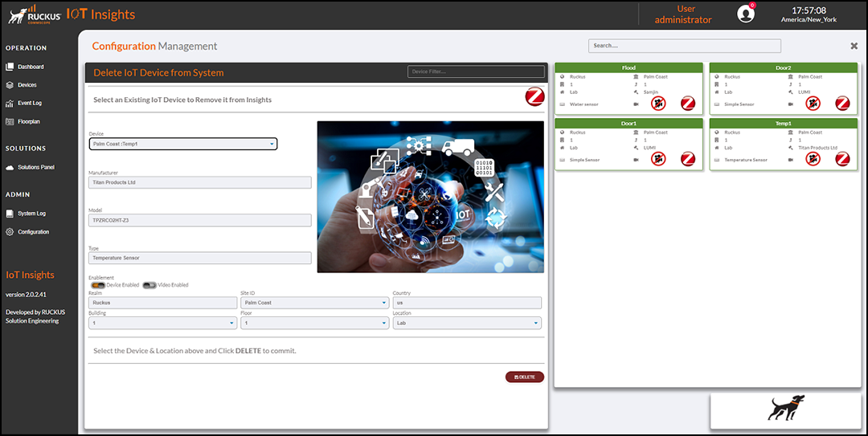
Task: Click the Zigbee icon on the Door1 card
Action: coord(687,159)
